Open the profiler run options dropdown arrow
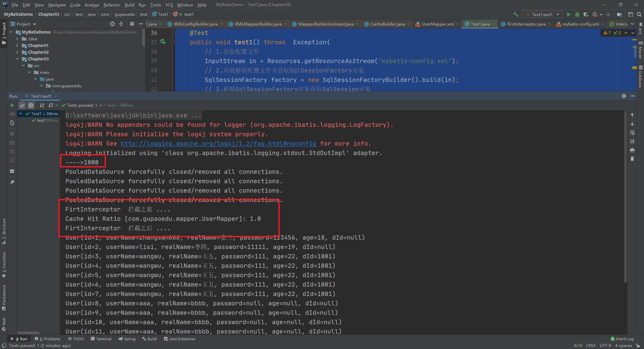Viewport: 644px width, 349px height. point(601,14)
